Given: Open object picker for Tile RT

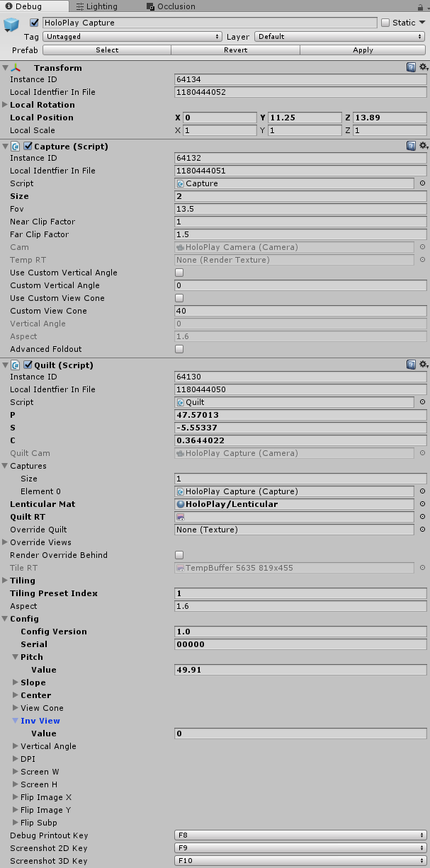Looking at the screenshot, I should 422,568.
